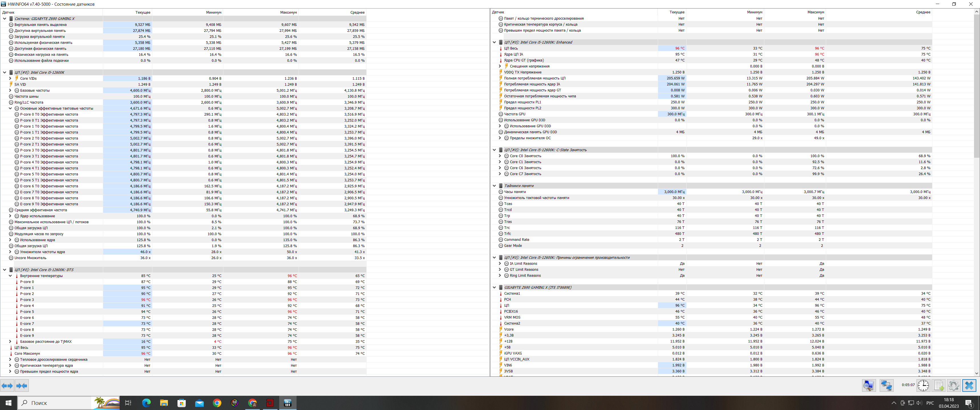Collapse the Тайминги памяти section
This screenshot has height=410, width=980.
coord(494,186)
